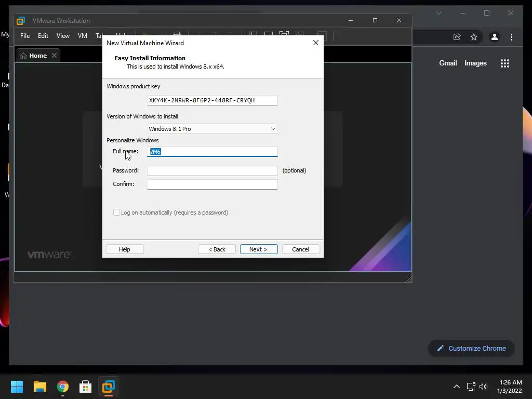Image resolution: width=532 pixels, height=399 pixels.
Task: Show hidden system tray icons
Action: [457, 387]
